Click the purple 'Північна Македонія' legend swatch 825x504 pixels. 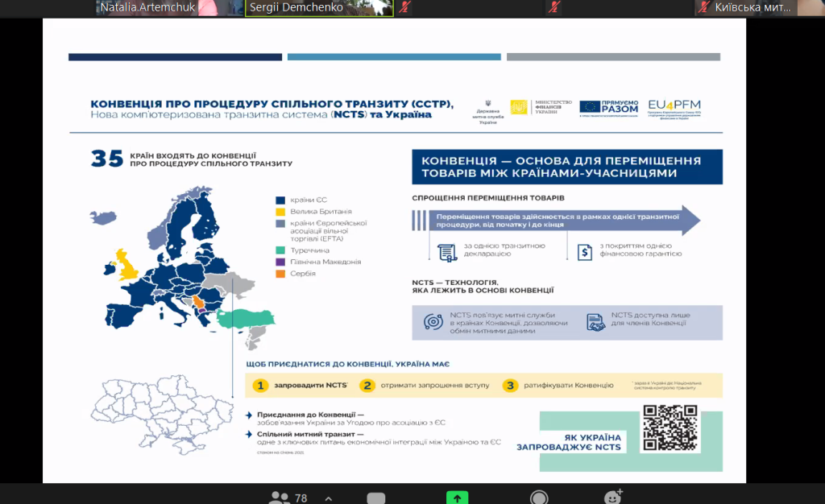pos(280,262)
